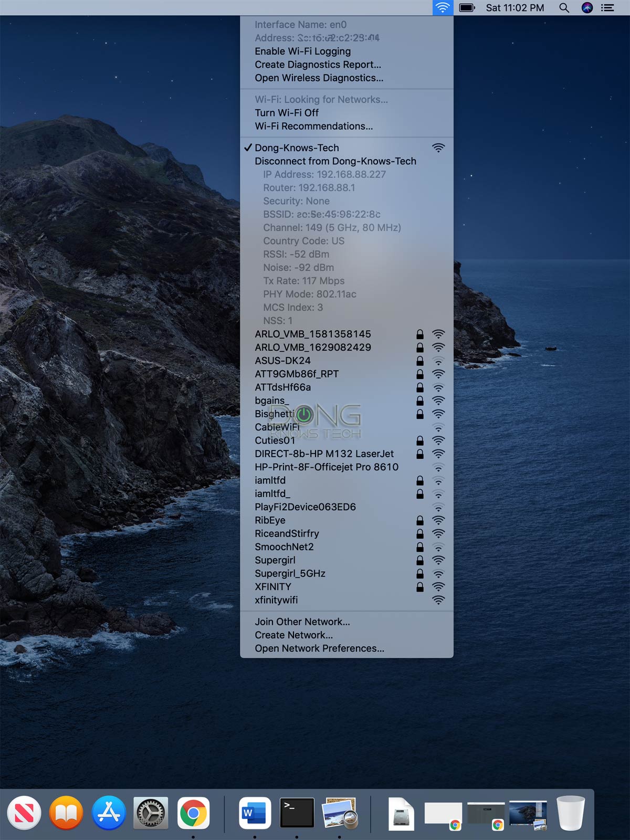Screen dimensions: 630x840
Task: Join HP-Print-8F-Officejet Pro 8610 network
Action: 346,467
